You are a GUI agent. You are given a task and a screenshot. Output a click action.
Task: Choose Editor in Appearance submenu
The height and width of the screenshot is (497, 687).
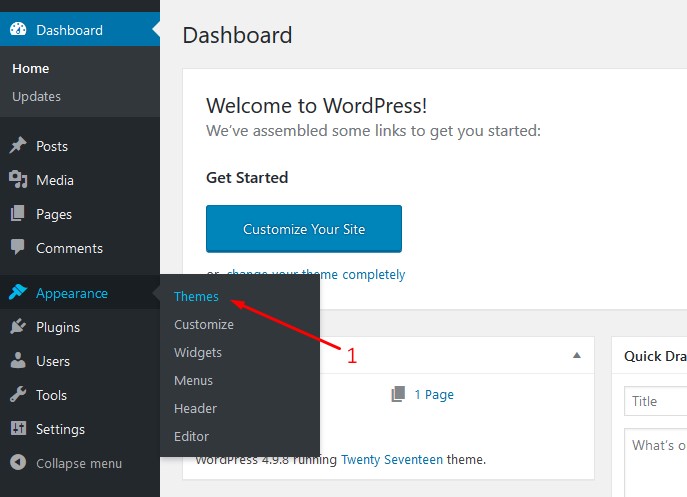[x=191, y=437]
